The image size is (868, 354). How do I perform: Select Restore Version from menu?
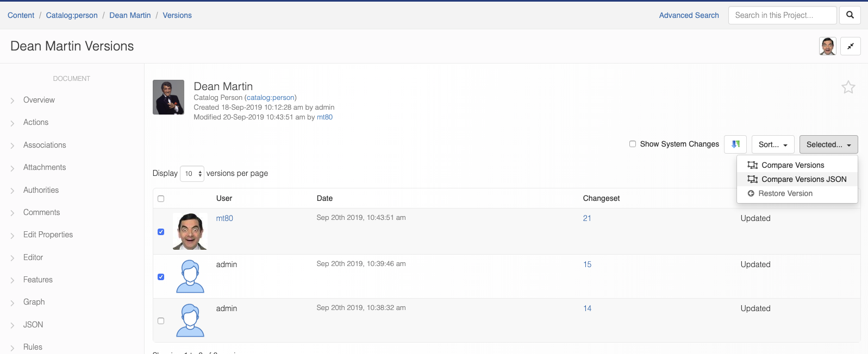click(x=785, y=193)
